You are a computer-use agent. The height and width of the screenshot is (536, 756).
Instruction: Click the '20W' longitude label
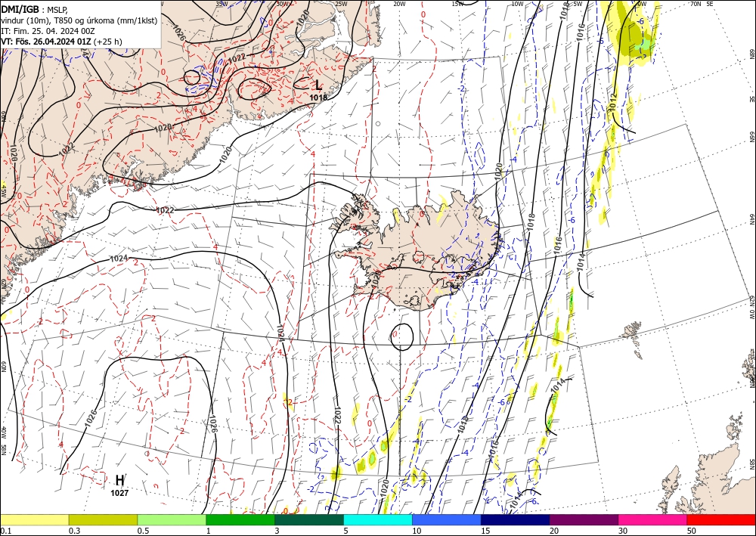pos(399,4)
